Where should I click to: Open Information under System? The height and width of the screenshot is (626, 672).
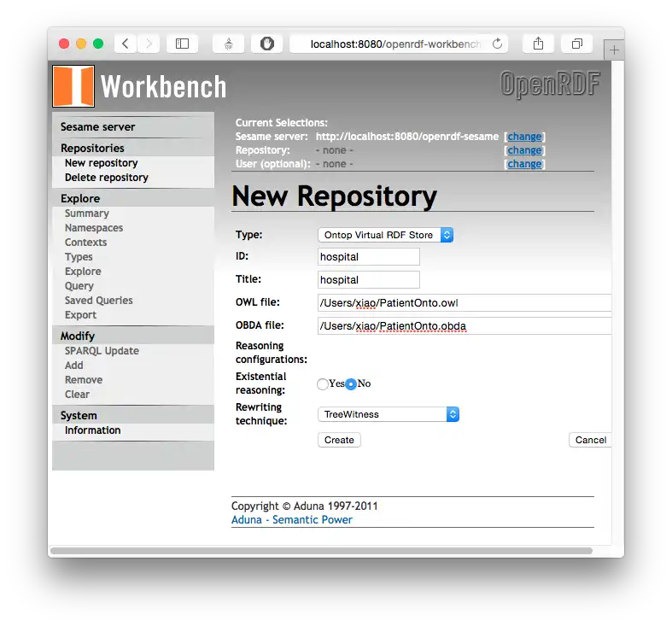pos(92,430)
